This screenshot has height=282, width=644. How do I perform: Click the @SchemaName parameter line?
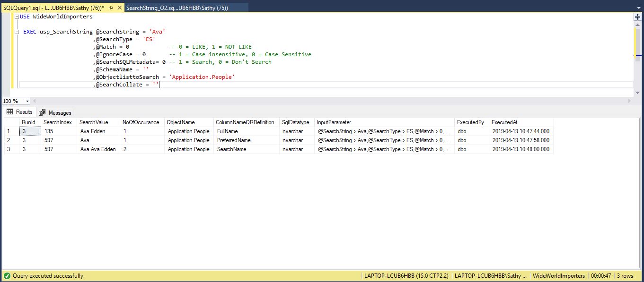click(122, 69)
